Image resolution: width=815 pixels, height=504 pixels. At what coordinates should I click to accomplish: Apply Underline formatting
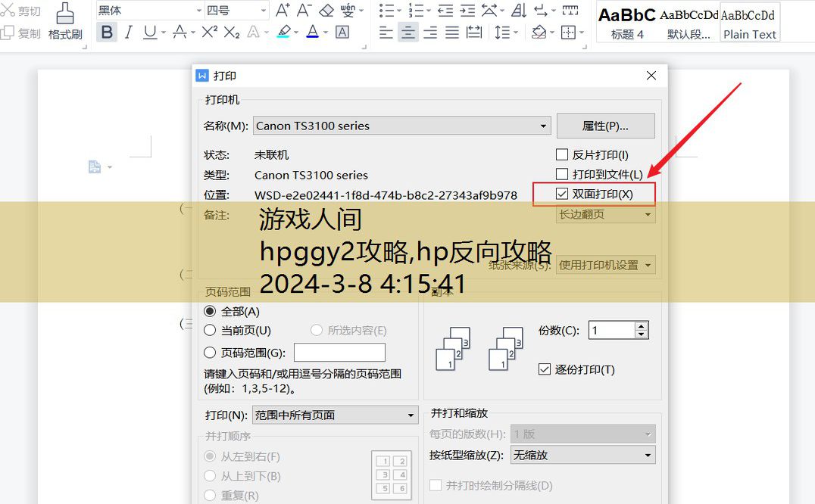(150, 33)
